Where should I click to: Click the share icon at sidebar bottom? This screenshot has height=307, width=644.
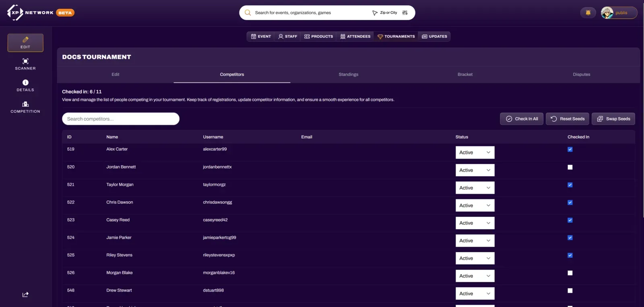coord(25,295)
